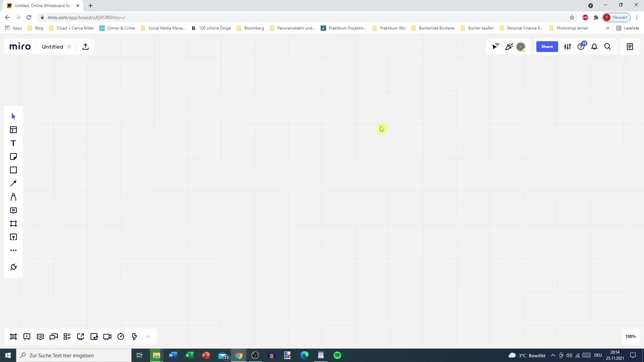Click the Notifications bell icon

click(594, 47)
